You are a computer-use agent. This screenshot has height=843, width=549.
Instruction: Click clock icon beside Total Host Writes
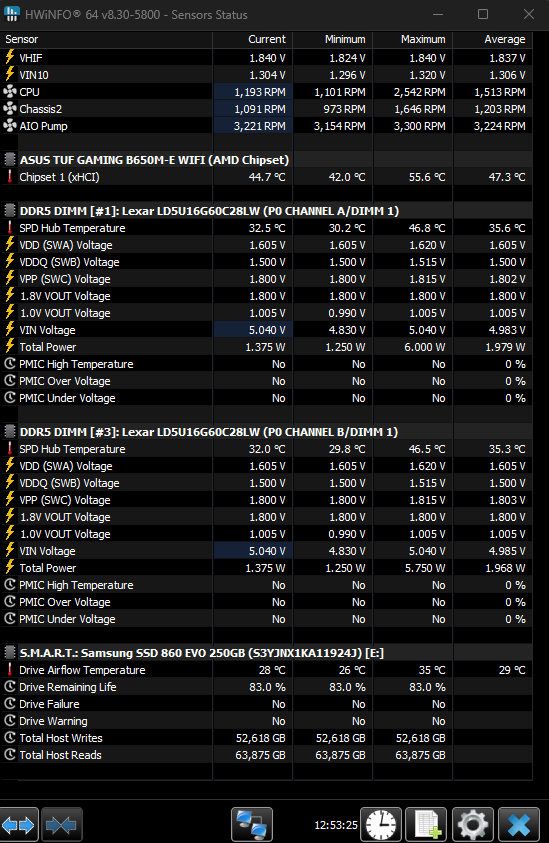pos(10,738)
